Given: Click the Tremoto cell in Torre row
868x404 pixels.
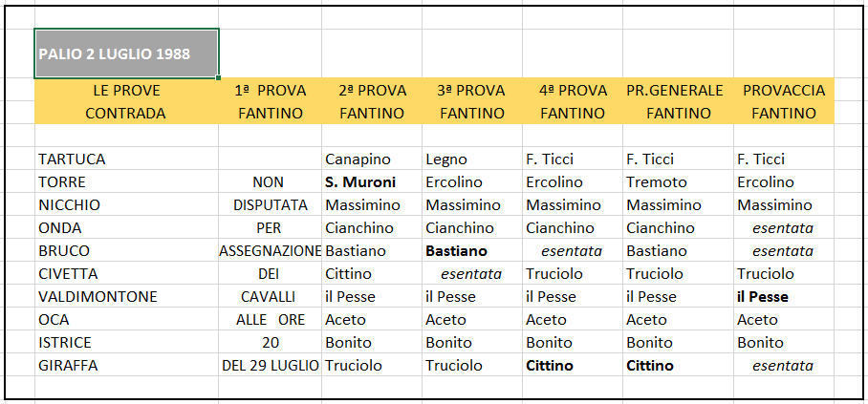Looking at the screenshot, I should coord(678,182).
